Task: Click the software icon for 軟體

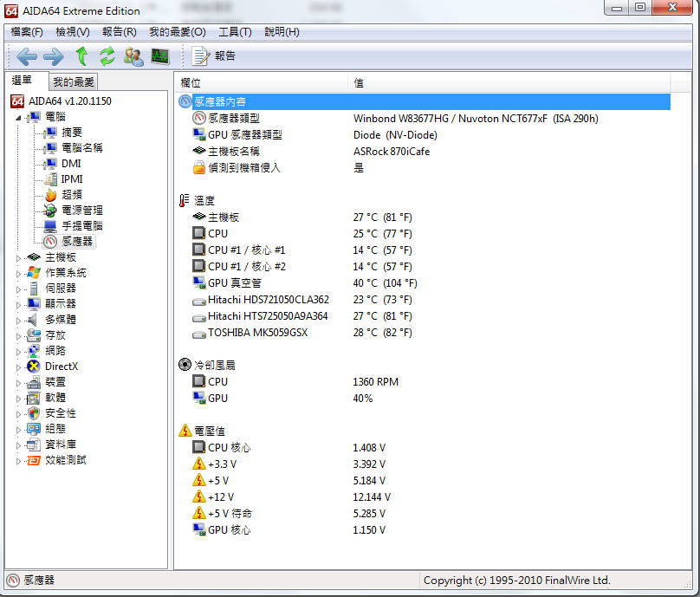Action: pos(34,398)
